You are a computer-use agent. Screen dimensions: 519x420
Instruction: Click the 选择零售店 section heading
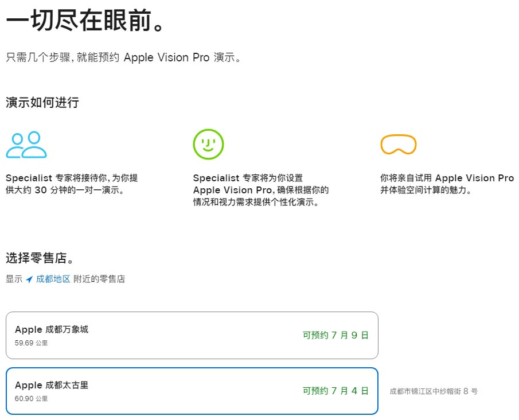point(37,258)
